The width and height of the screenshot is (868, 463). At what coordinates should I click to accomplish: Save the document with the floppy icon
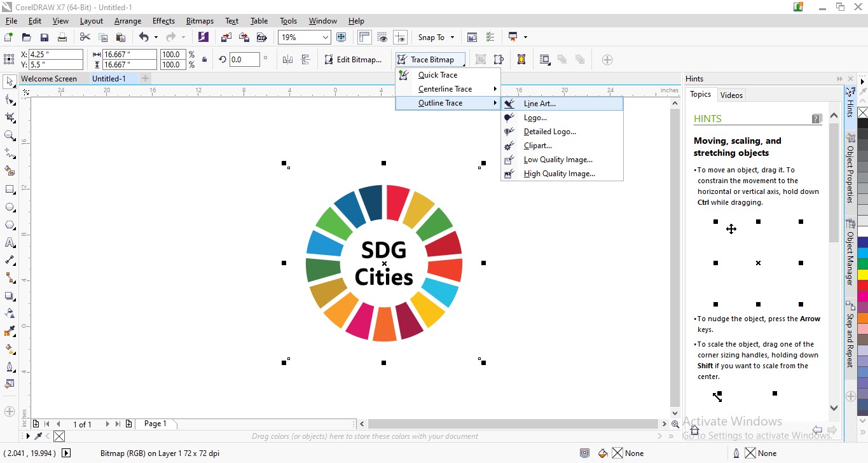point(44,38)
